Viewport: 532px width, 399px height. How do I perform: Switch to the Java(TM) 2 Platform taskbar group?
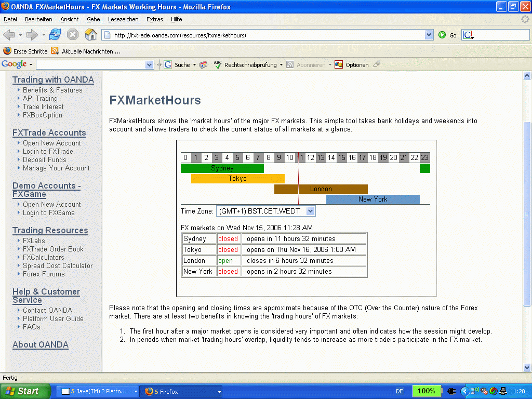click(98, 392)
